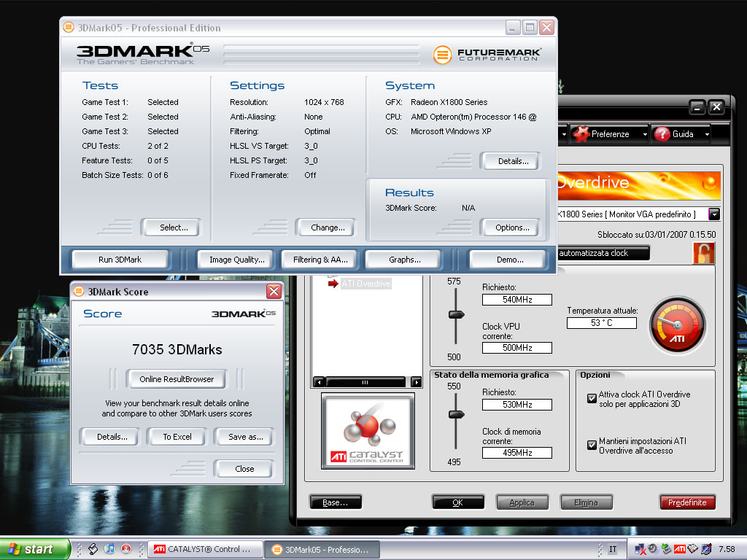Click Predefinite red button
Image resolution: width=747 pixels, height=560 pixels.
pyautogui.click(x=687, y=502)
